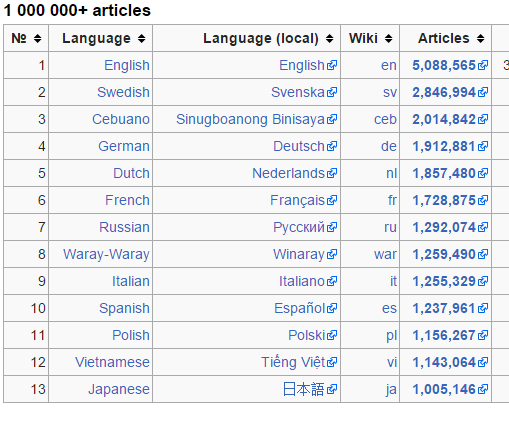Sort by Language (local) column arrows
The image size is (509, 423).
329,38
